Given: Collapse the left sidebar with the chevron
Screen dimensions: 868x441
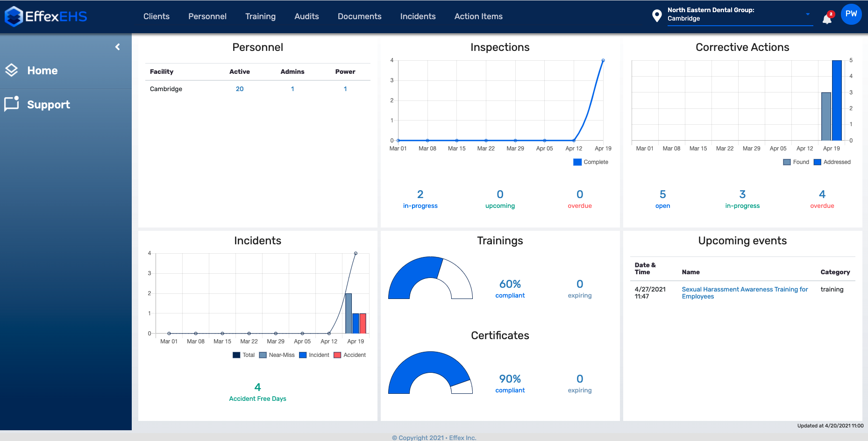Looking at the screenshot, I should pyautogui.click(x=117, y=47).
